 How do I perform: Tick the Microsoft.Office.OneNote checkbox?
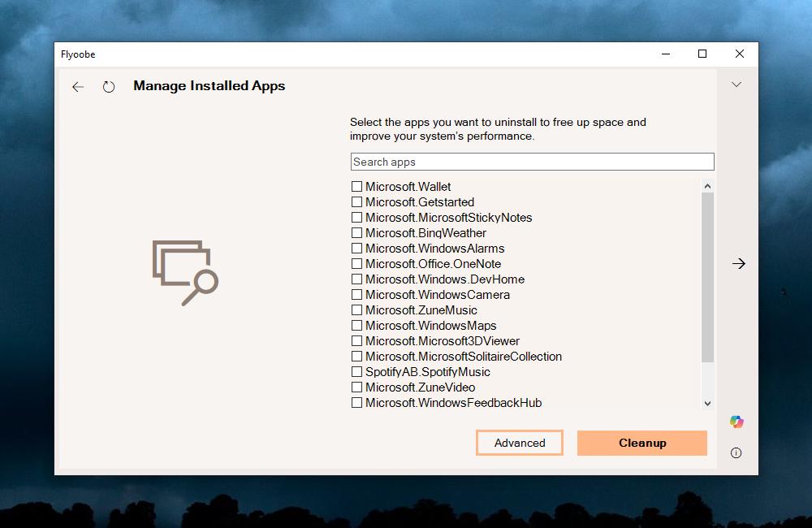[356, 264]
